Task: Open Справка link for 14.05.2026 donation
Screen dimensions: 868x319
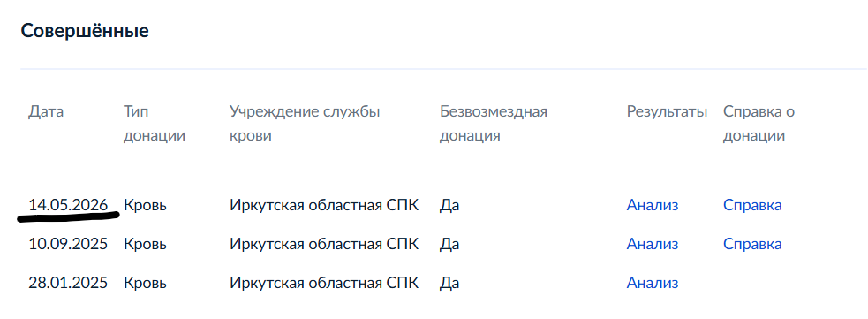Action: coord(752,206)
